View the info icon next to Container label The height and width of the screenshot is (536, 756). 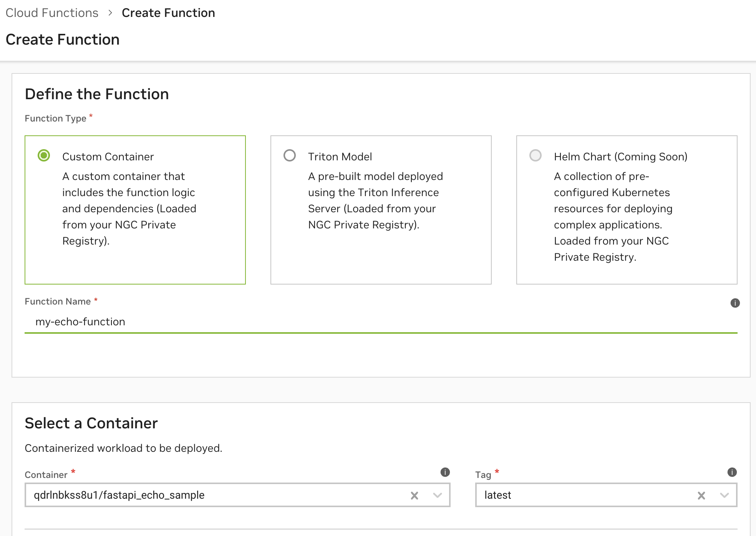point(445,472)
